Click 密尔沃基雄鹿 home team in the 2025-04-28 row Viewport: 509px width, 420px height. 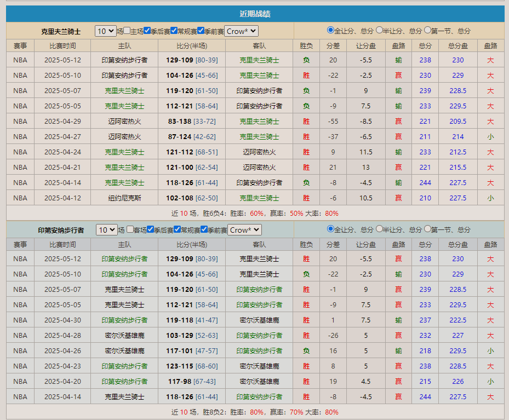coord(124,336)
